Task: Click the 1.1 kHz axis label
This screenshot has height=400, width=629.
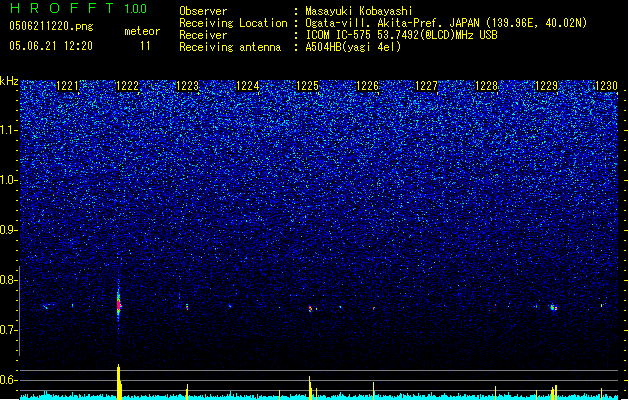Action: tap(8, 130)
